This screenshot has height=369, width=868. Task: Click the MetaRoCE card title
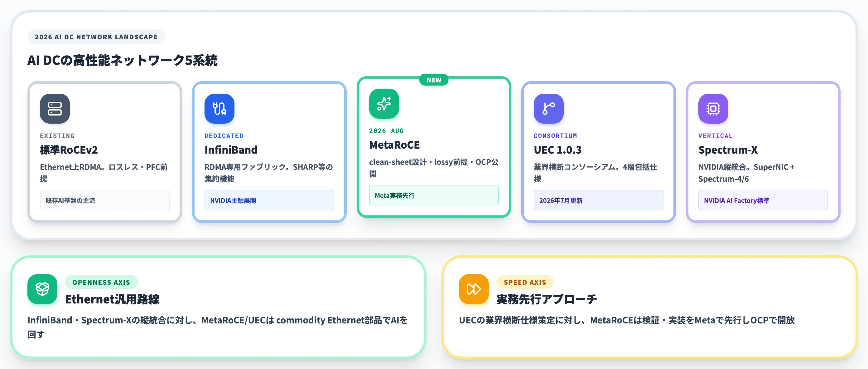394,145
